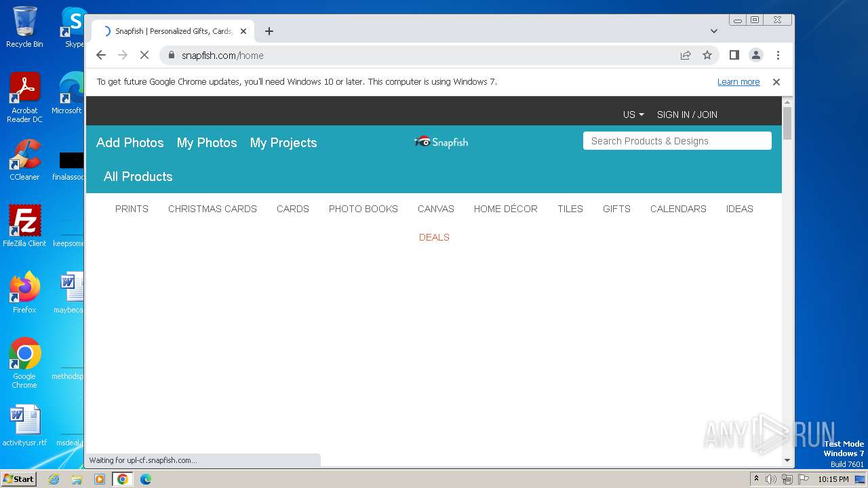
Task: Click the lock icon in address bar
Action: [172, 56]
